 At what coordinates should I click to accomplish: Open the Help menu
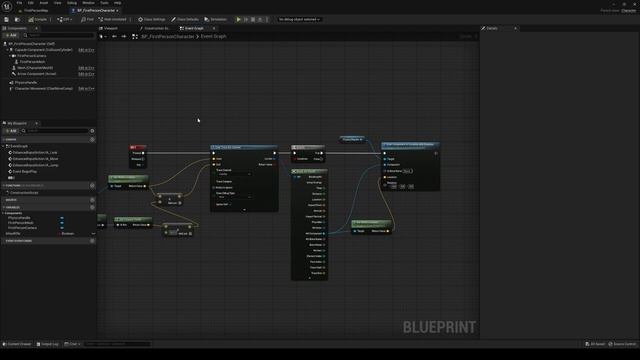click(118, 3)
